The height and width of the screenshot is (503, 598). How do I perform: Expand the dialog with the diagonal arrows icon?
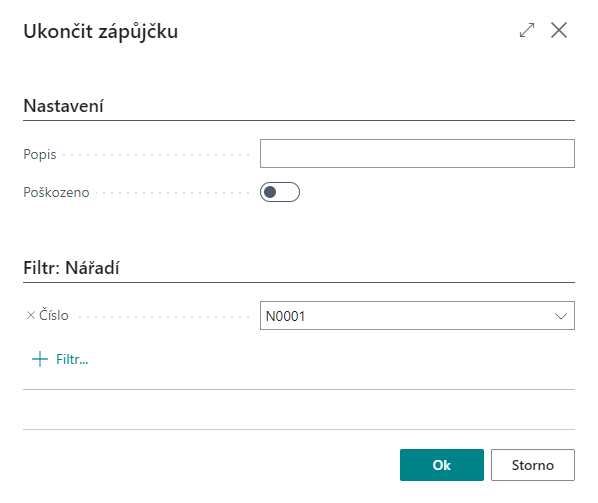[x=527, y=30]
